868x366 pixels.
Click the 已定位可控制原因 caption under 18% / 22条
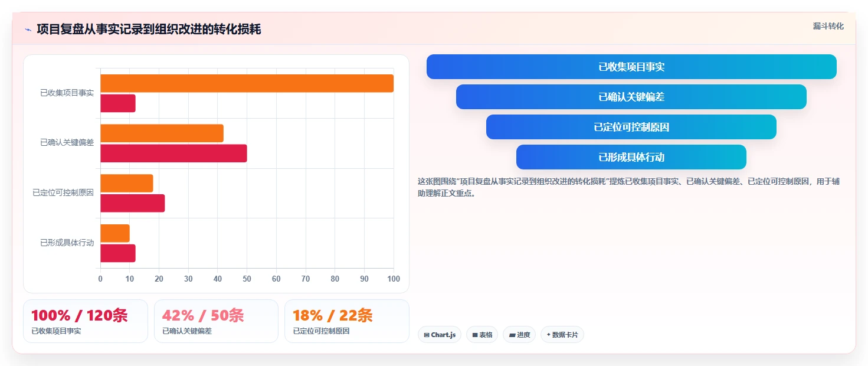322,331
